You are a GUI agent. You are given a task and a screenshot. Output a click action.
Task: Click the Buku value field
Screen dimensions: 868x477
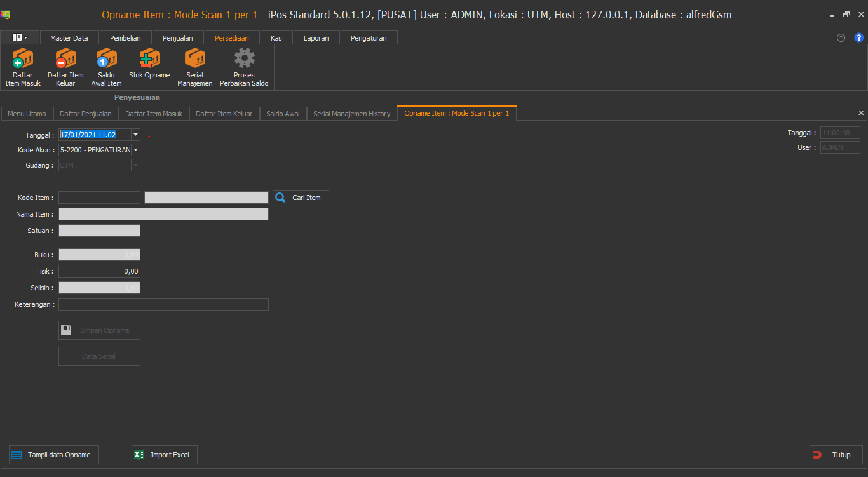(99, 255)
